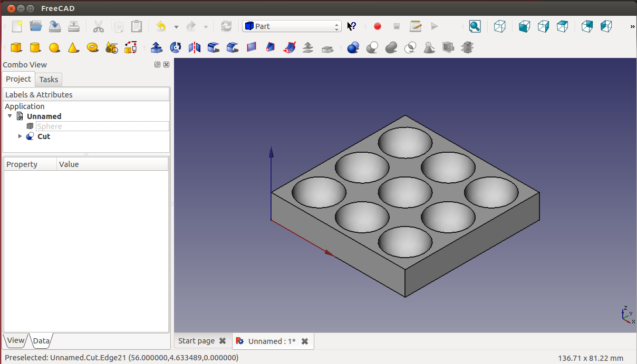637x364 pixels.
Task: Select the Revolve shape tool
Action: tap(176, 48)
